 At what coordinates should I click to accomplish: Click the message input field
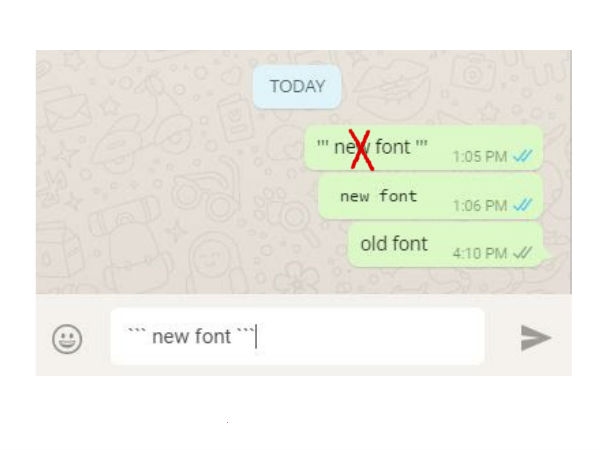pos(298,337)
